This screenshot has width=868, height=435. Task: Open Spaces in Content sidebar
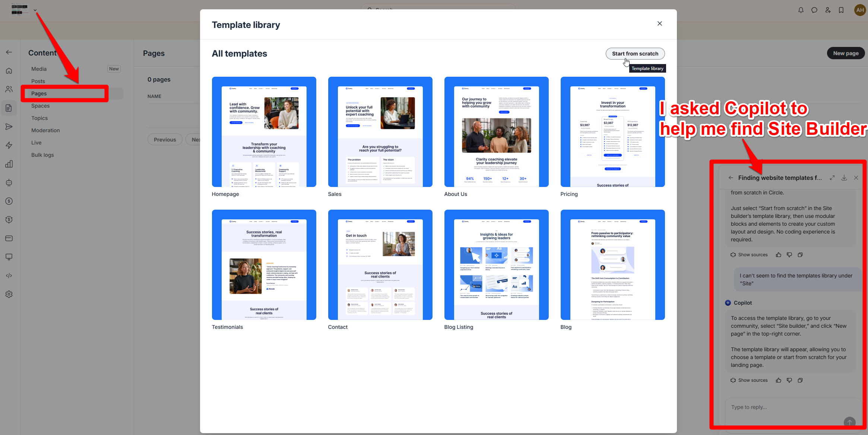(x=40, y=106)
